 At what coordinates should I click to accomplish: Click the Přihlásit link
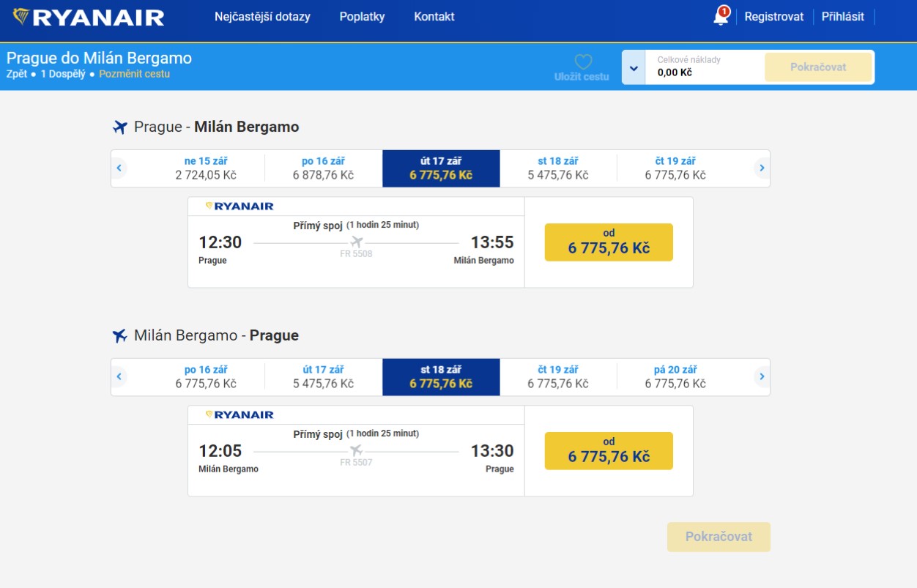pos(843,17)
